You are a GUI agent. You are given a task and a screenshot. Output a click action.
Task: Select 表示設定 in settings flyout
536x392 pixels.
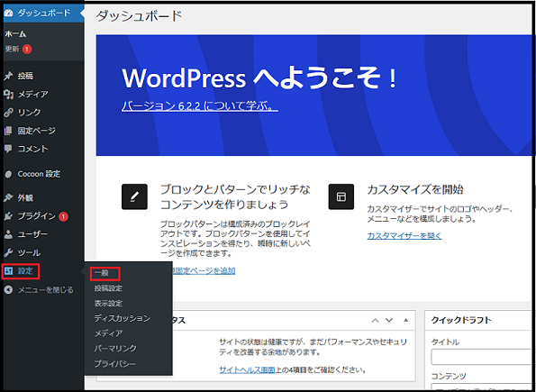pos(108,304)
